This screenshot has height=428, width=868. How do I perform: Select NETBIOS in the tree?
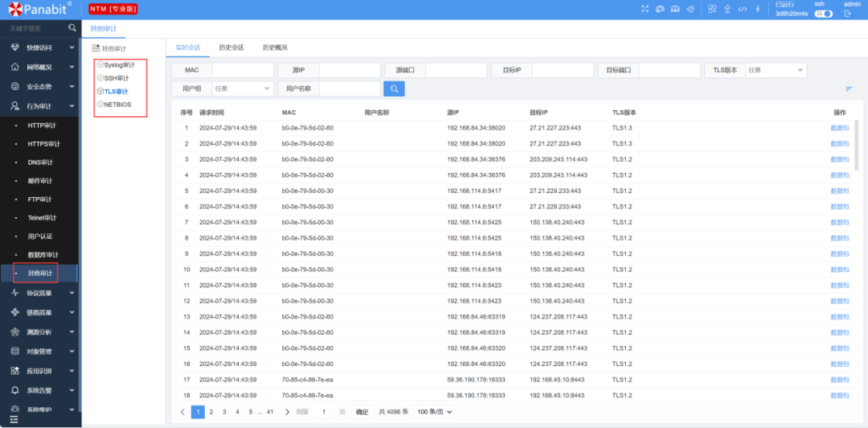pyautogui.click(x=117, y=105)
